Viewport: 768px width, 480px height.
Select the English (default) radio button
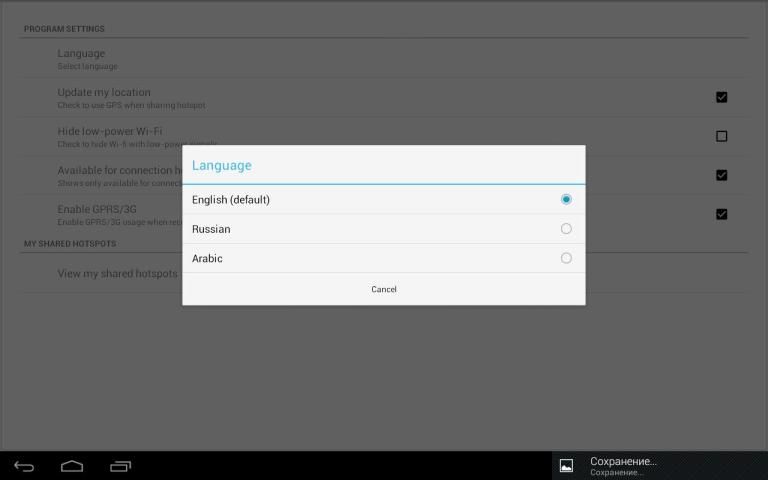click(x=566, y=199)
